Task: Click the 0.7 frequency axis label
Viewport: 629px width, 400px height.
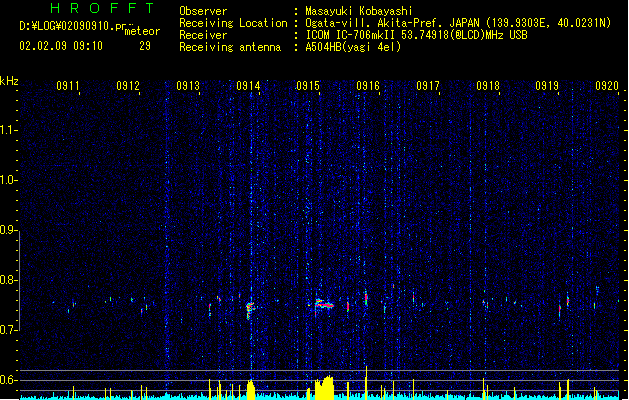Action: 8,330
